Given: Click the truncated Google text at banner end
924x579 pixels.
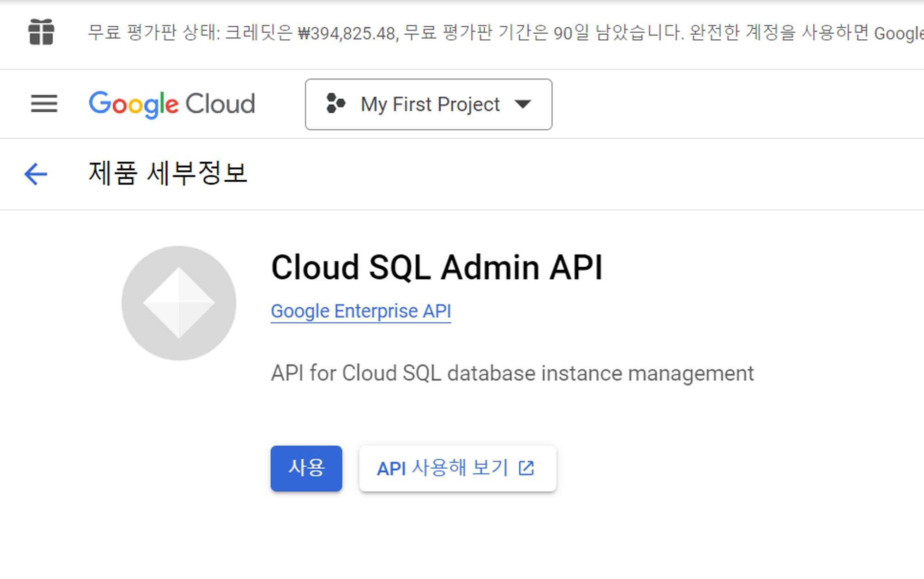Looking at the screenshot, I should click(x=898, y=33).
